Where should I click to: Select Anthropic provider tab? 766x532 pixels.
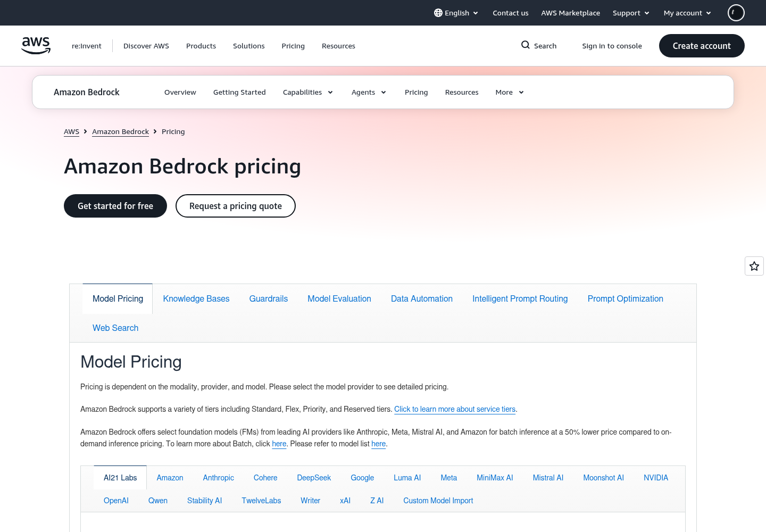[219, 478]
